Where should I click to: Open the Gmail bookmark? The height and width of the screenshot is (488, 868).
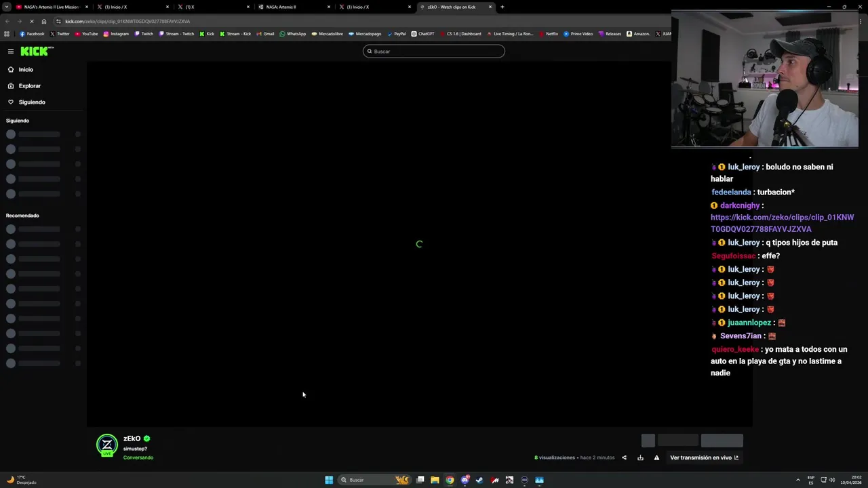265,34
